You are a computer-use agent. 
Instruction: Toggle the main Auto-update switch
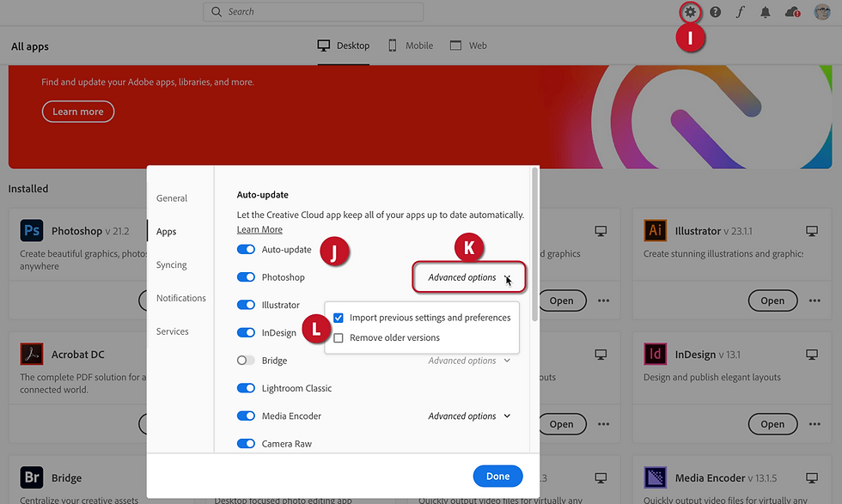click(246, 250)
